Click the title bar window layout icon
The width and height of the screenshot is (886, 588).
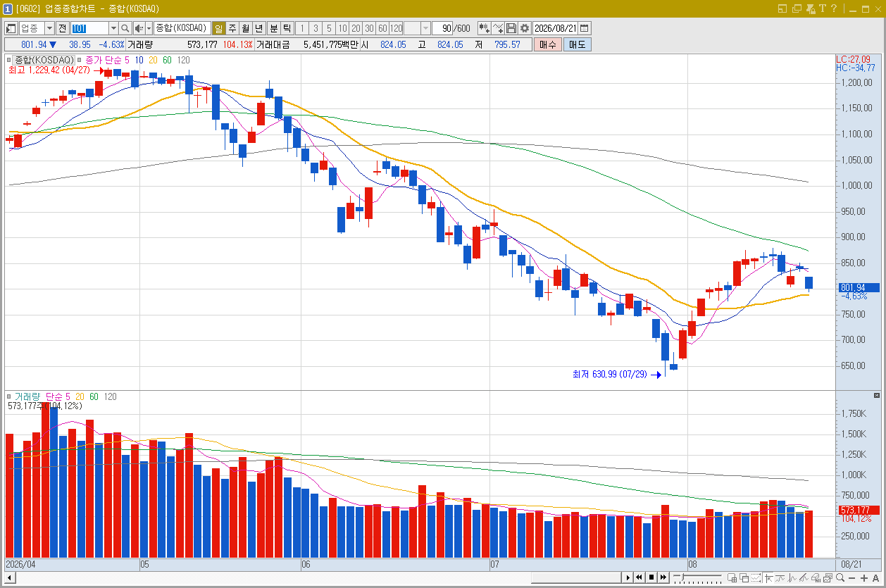pyautogui.click(x=782, y=8)
